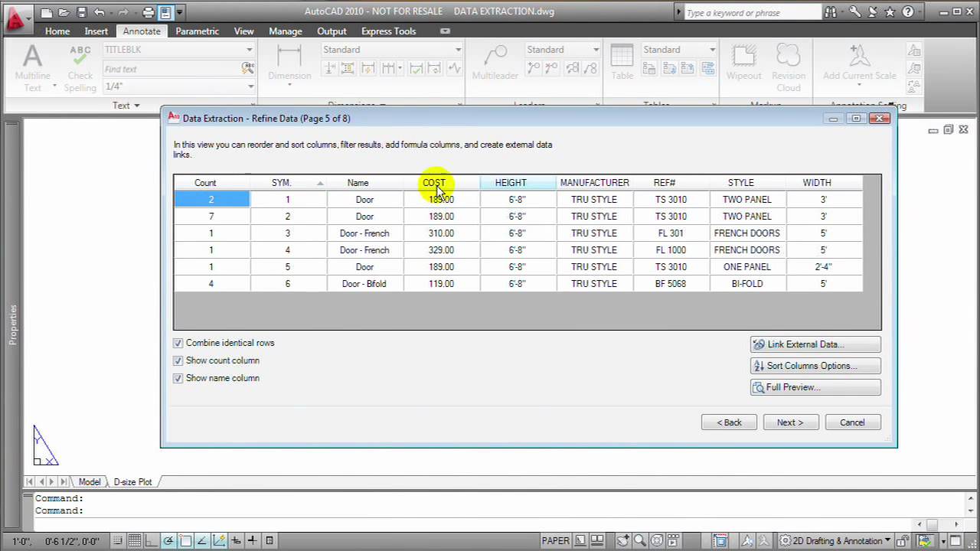Image resolution: width=980 pixels, height=551 pixels.
Task: Click the toolbar lock icon in status bar
Action: click(x=903, y=541)
